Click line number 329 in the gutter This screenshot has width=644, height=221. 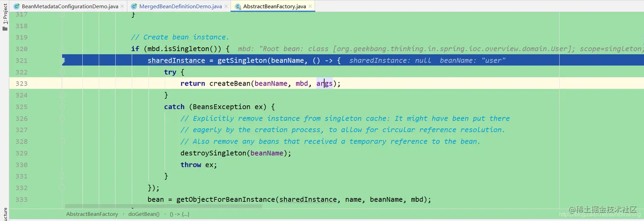21,153
